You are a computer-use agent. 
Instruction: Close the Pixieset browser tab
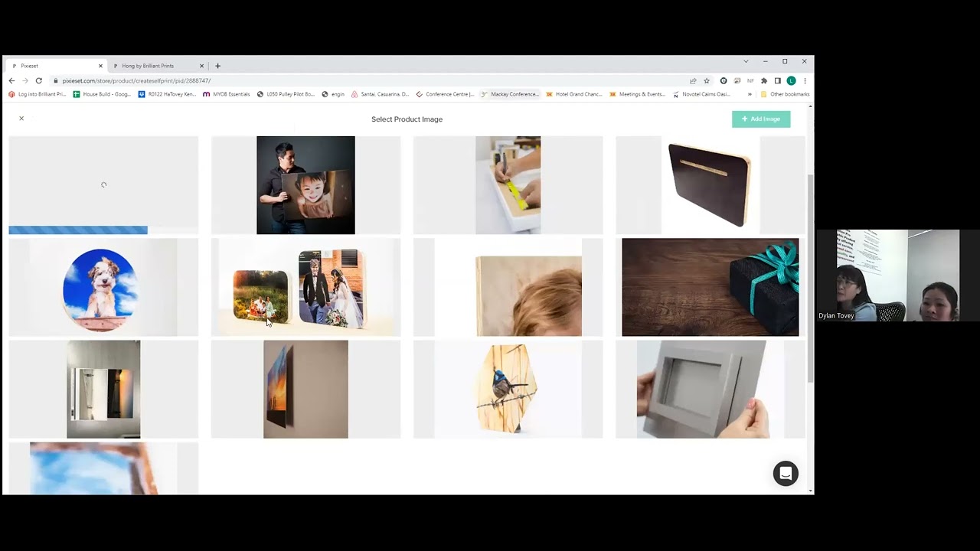pyautogui.click(x=100, y=66)
